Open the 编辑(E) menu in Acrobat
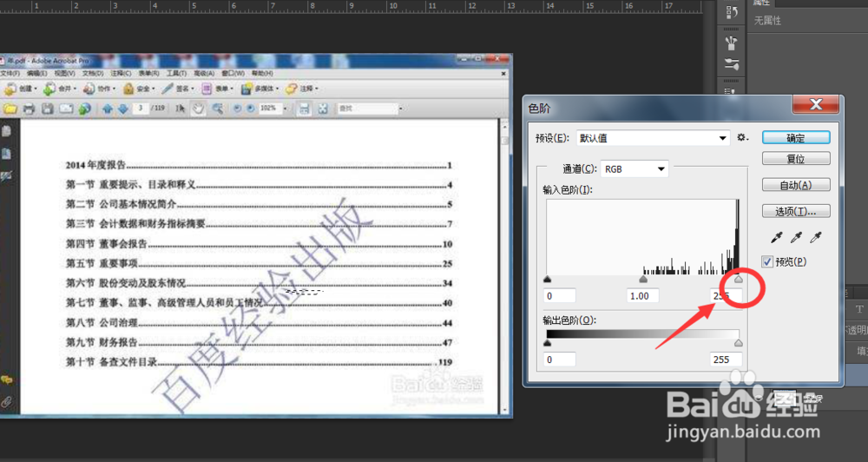Image resolution: width=868 pixels, height=462 pixels. [36, 73]
